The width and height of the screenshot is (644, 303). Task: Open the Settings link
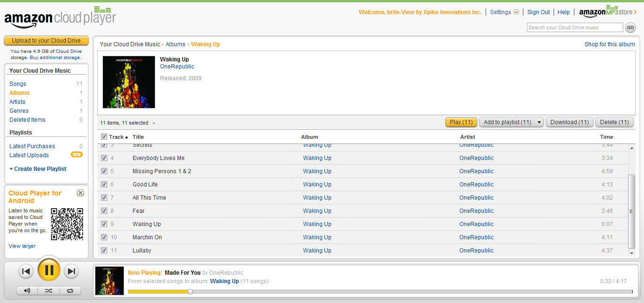click(x=500, y=12)
